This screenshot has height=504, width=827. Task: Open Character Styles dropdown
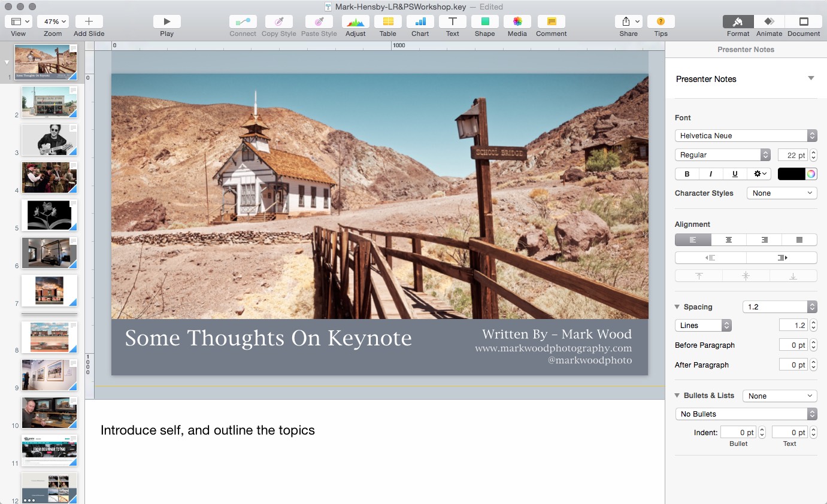(782, 193)
